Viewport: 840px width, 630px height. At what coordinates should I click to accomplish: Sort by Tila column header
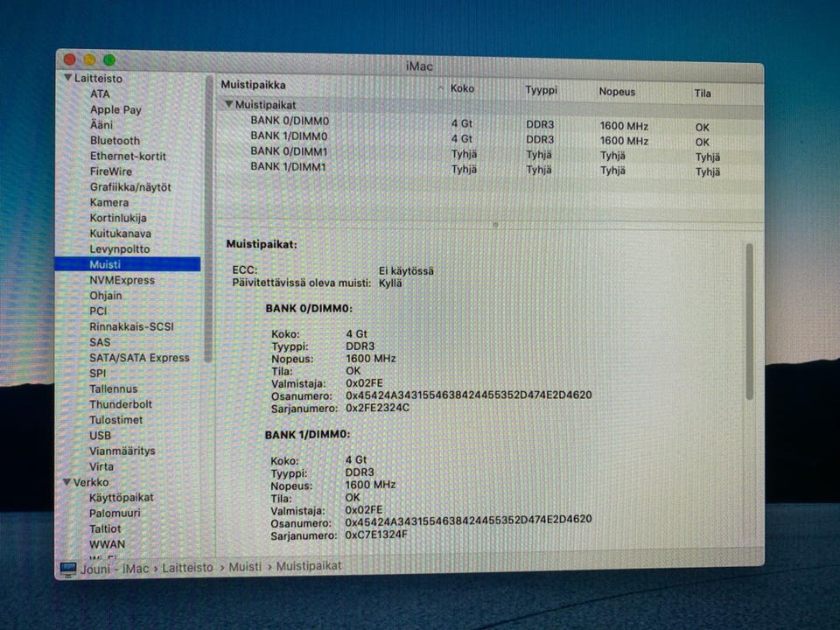click(x=703, y=94)
